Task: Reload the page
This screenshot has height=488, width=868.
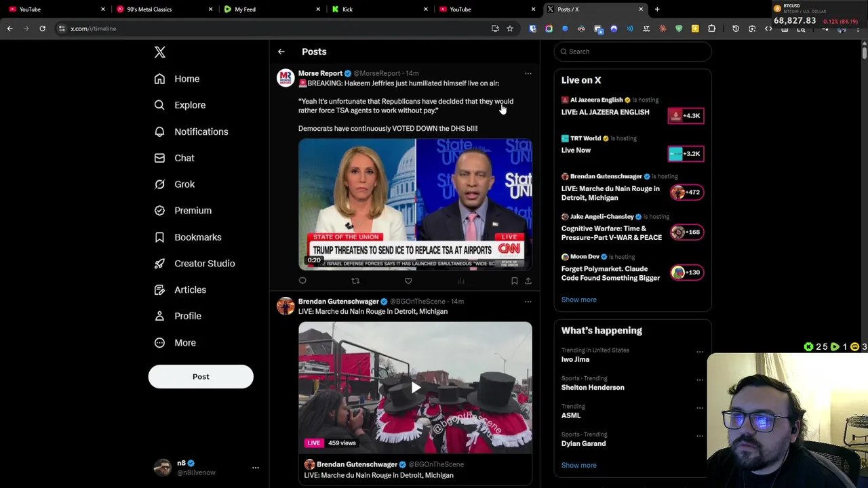Action: pyautogui.click(x=42, y=28)
